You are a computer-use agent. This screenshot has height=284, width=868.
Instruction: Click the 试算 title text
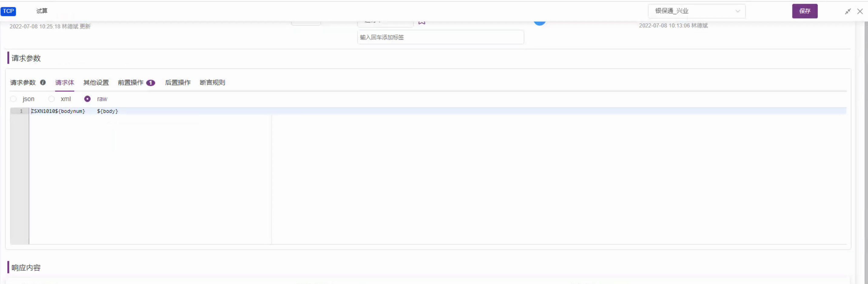pyautogui.click(x=42, y=11)
